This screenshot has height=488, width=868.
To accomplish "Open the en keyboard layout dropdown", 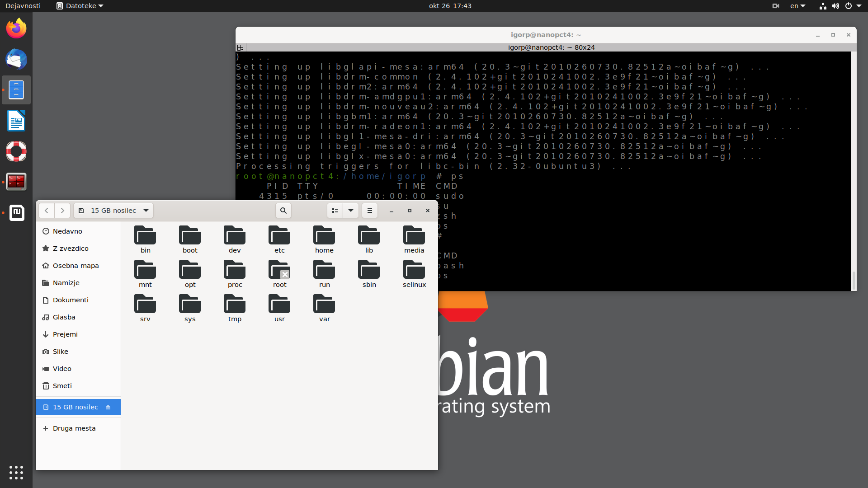I will [x=797, y=6].
